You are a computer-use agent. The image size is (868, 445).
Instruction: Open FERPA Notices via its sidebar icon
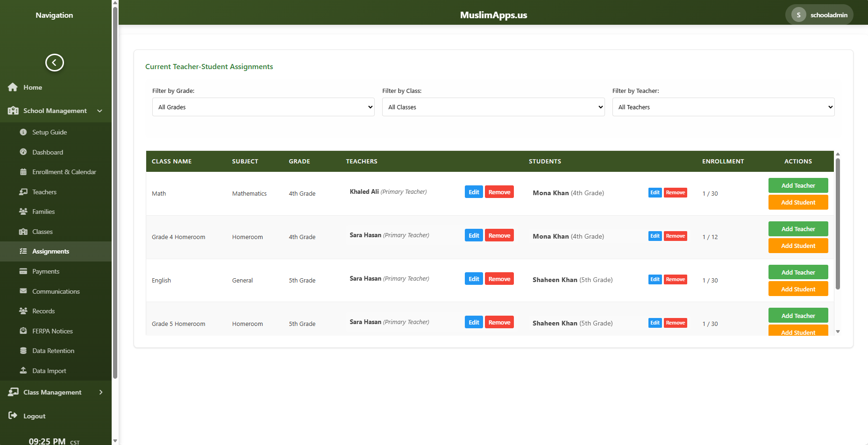point(23,331)
